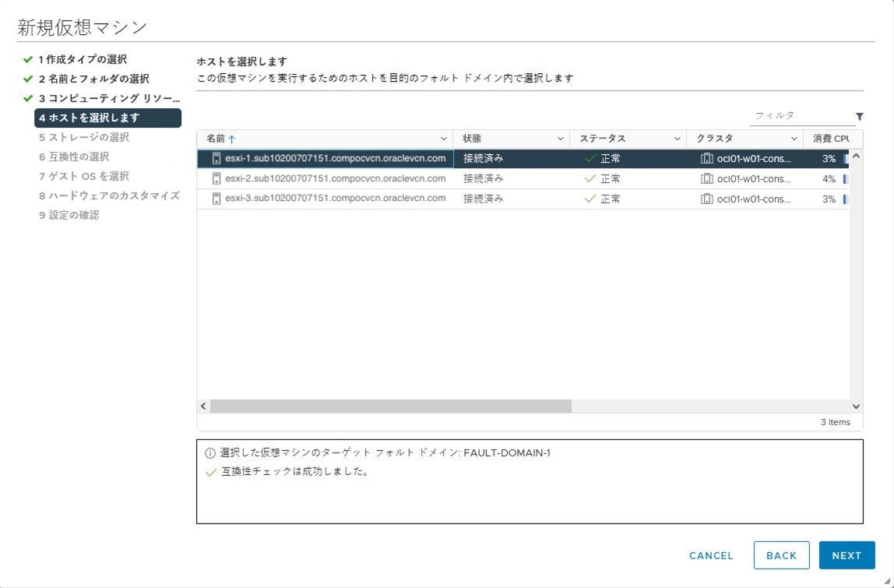Click down arrow of vertical scrollbar
Image resolution: width=894 pixels, height=588 pixels.
pos(856,406)
